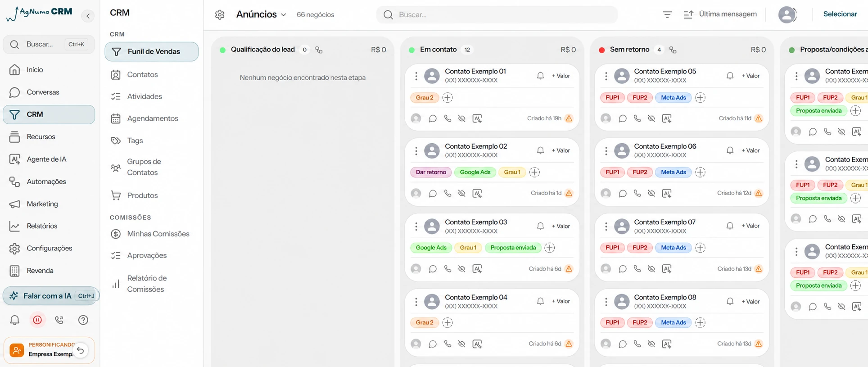The height and width of the screenshot is (367, 868).
Task: Click the main Buscar search field in header
Action: (497, 15)
